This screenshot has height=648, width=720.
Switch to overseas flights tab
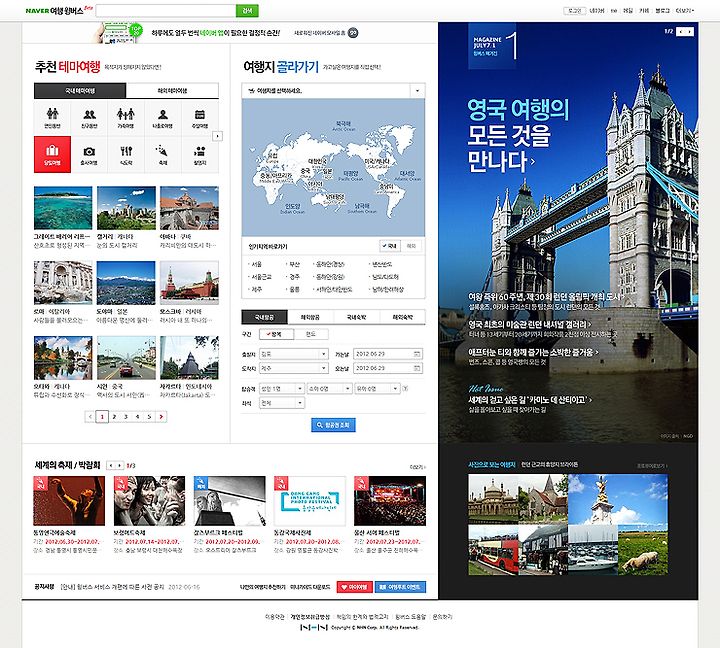click(310, 317)
